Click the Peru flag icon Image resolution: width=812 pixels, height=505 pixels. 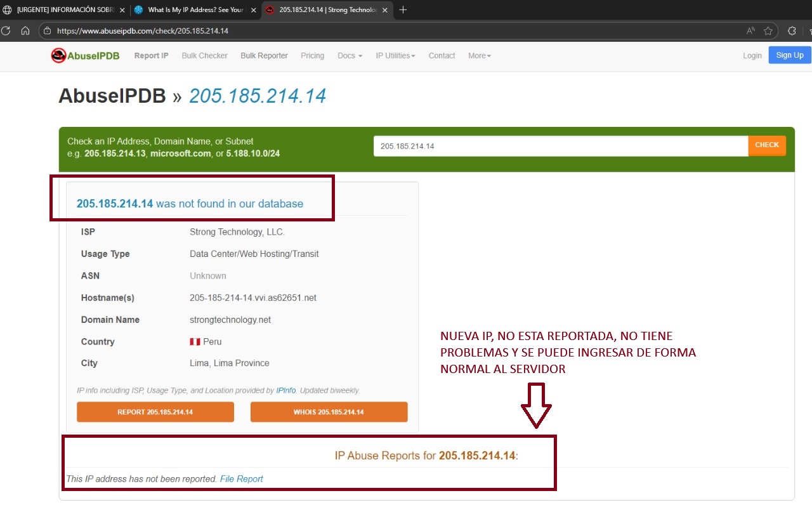click(x=195, y=341)
